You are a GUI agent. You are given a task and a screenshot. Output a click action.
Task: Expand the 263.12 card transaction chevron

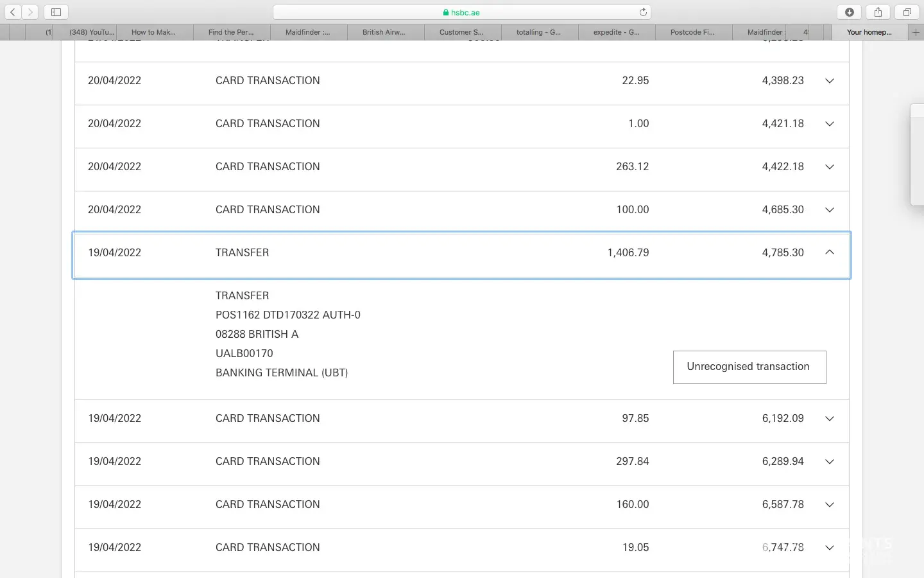coord(829,167)
